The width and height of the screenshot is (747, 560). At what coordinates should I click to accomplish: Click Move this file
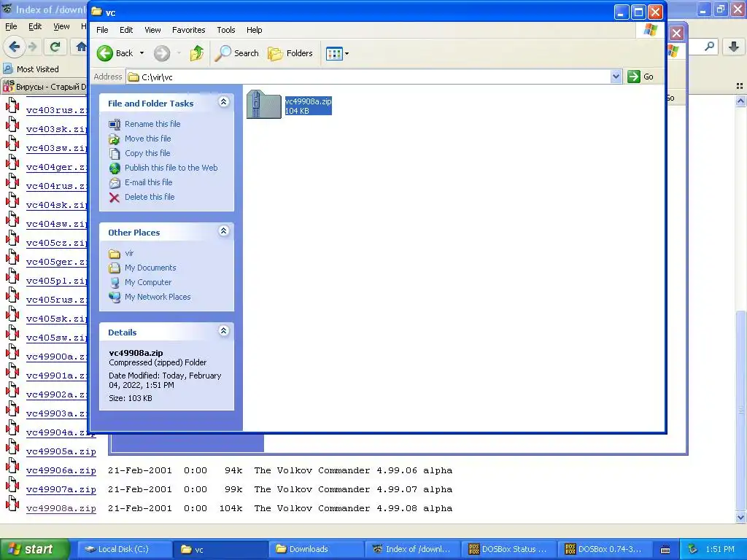[147, 139]
